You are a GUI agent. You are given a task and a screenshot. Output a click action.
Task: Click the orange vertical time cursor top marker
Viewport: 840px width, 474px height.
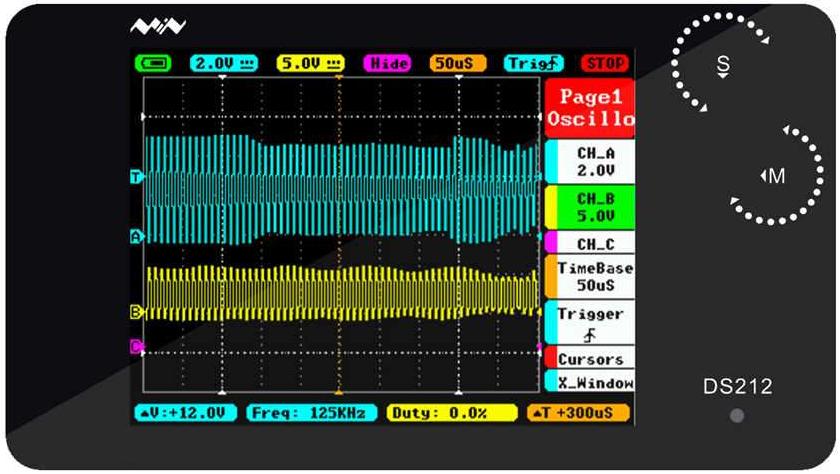pyautogui.click(x=339, y=78)
